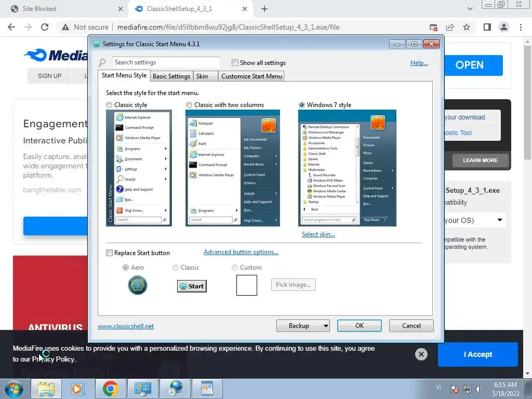Click the Control Panel taskbar icon

pos(142,389)
